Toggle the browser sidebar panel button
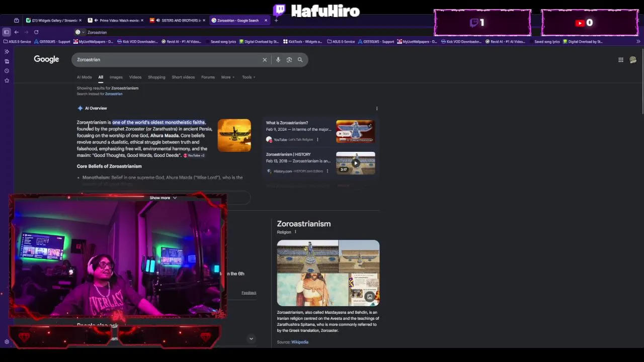This screenshot has width=644, height=362. click(7, 32)
